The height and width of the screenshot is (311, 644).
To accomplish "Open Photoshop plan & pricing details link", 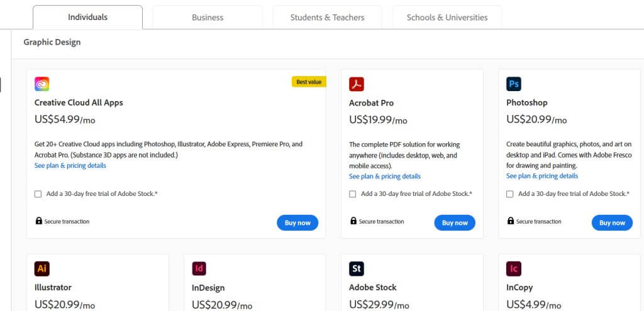I will 542,176.
